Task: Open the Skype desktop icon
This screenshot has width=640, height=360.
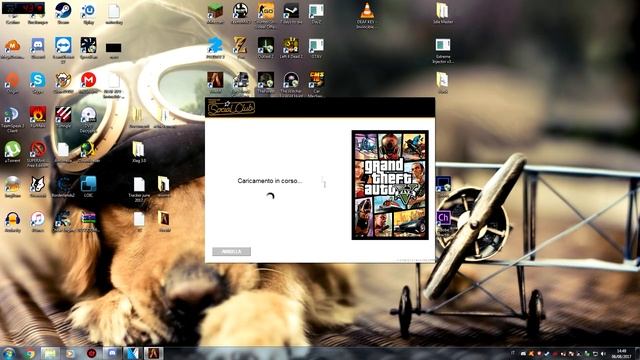Action: point(38,83)
